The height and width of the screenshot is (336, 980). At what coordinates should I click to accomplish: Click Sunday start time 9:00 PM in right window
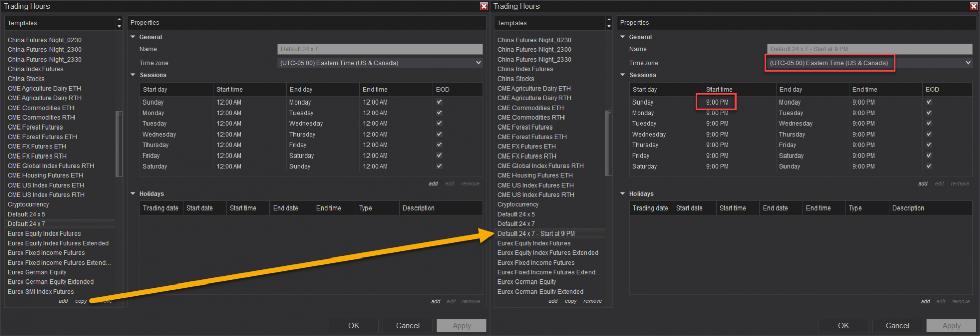point(717,102)
